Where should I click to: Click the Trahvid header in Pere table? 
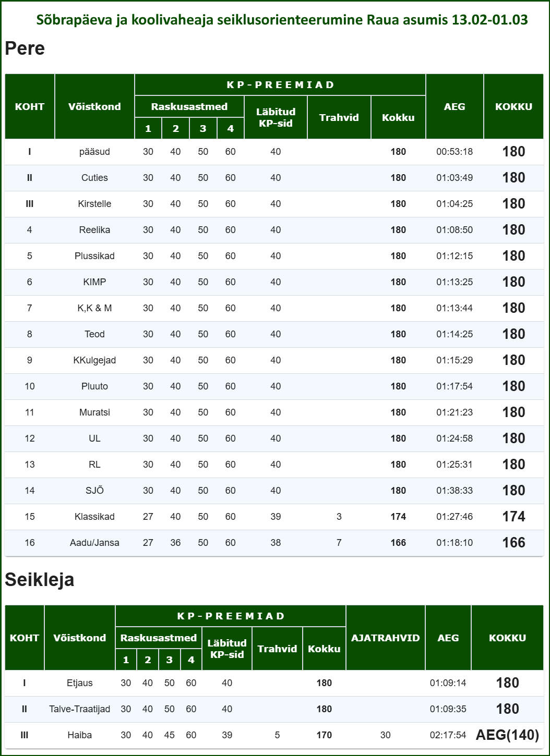pos(339,117)
